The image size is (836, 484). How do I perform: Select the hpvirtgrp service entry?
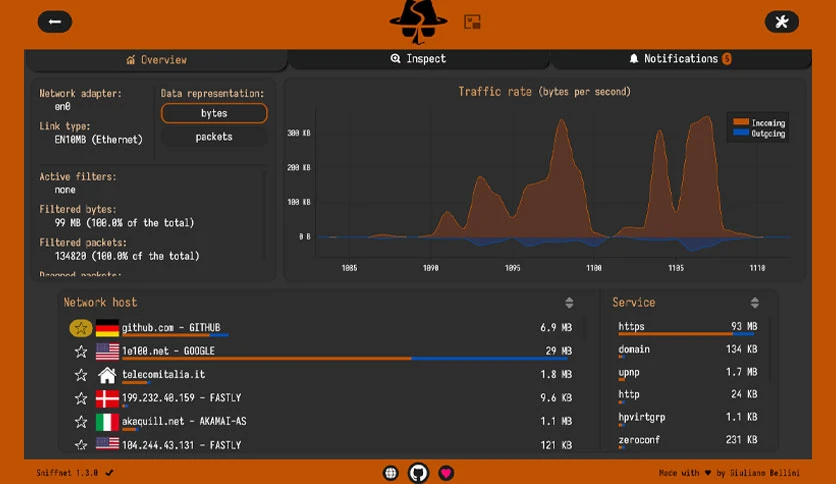click(688, 418)
